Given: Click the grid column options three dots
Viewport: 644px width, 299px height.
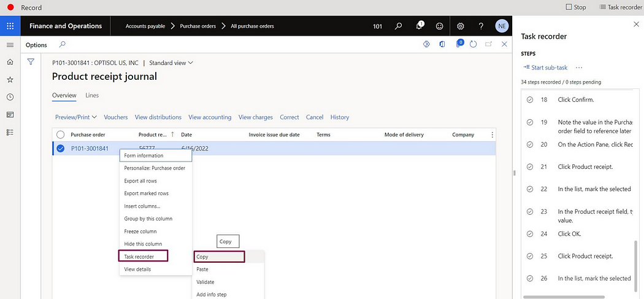Looking at the screenshot, I should tap(493, 134).
